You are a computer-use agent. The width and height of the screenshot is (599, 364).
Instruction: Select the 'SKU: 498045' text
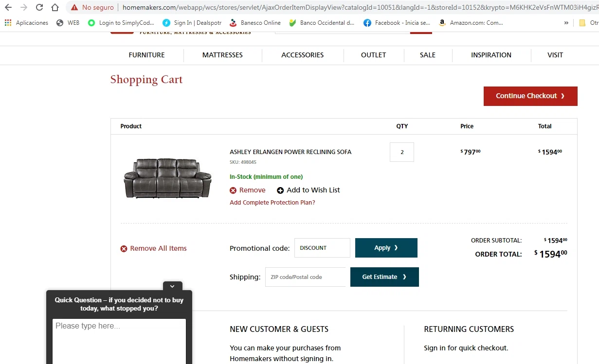[243, 162]
